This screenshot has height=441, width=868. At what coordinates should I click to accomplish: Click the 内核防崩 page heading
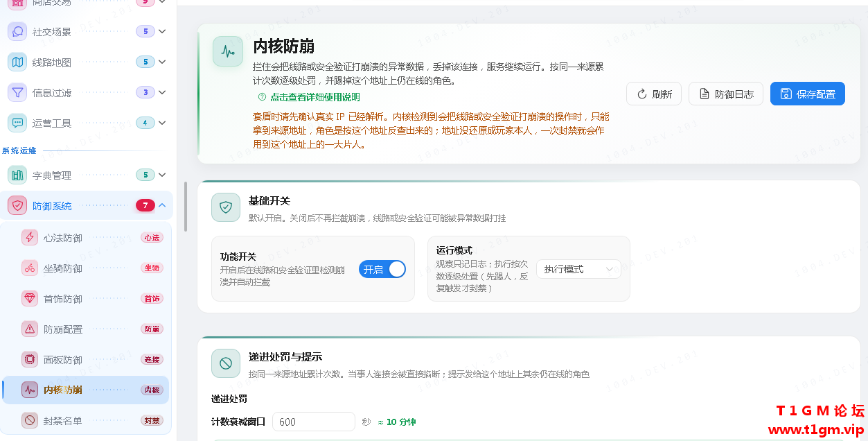[x=284, y=46]
